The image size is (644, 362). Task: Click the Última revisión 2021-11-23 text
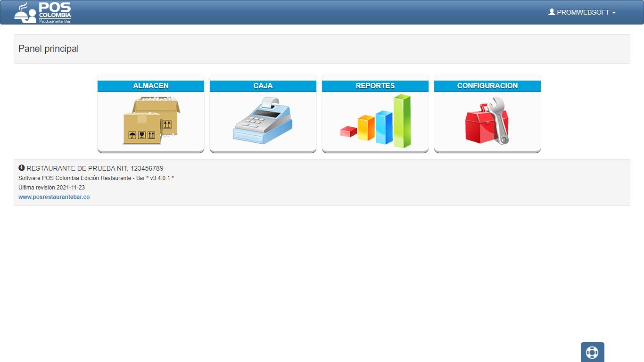click(x=52, y=188)
